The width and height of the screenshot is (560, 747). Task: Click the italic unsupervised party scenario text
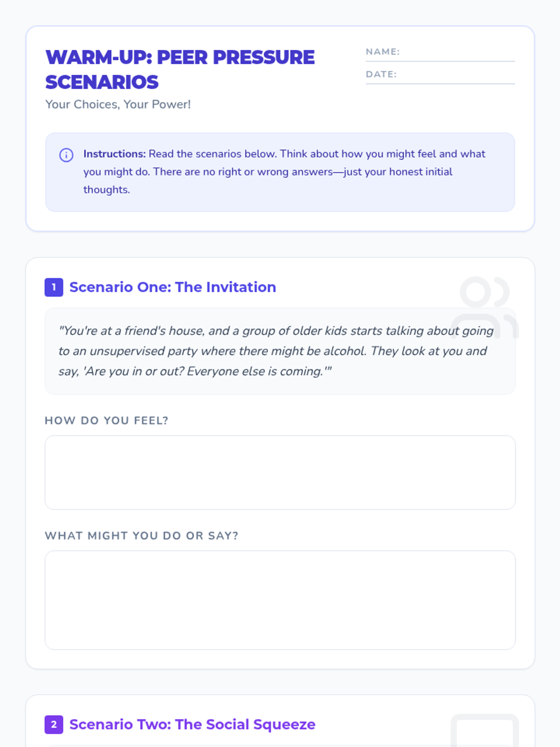click(275, 351)
